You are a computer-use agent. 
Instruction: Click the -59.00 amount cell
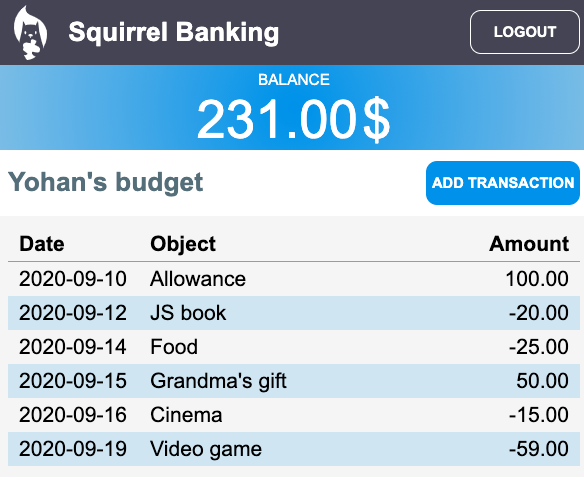(539, 449)
